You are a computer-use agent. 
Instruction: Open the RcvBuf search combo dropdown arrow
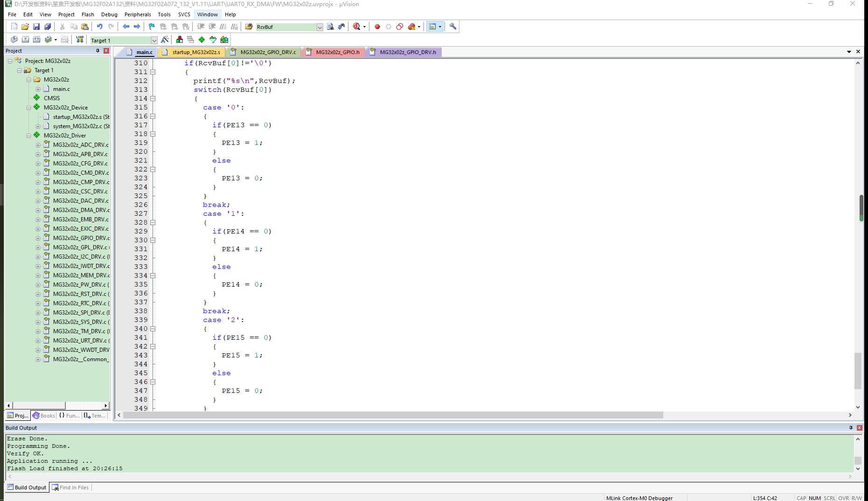click(x=320, y=27)
